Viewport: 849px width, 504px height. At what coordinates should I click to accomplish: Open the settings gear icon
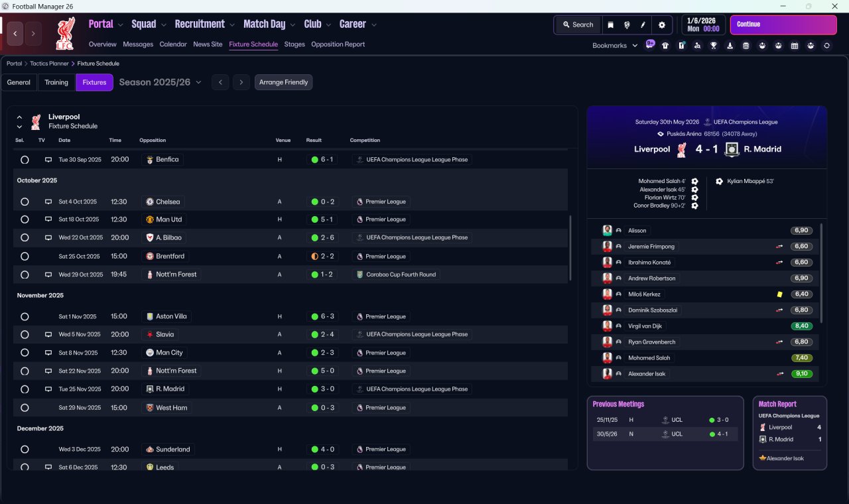[661, 25]
